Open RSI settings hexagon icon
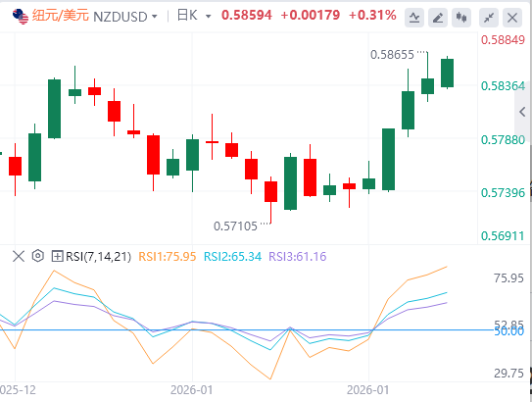Viewport: 532px width, 402px height. pos(38,256)
